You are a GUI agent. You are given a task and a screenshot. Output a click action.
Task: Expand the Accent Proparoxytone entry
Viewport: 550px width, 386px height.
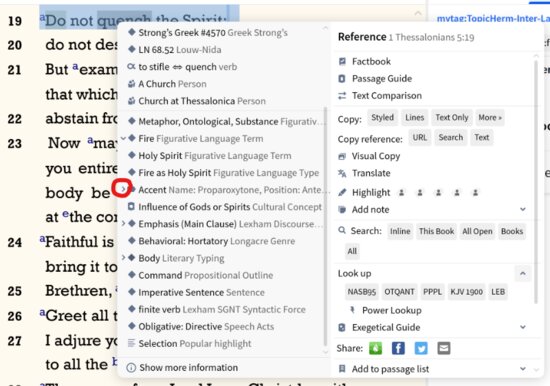point(123,189)
